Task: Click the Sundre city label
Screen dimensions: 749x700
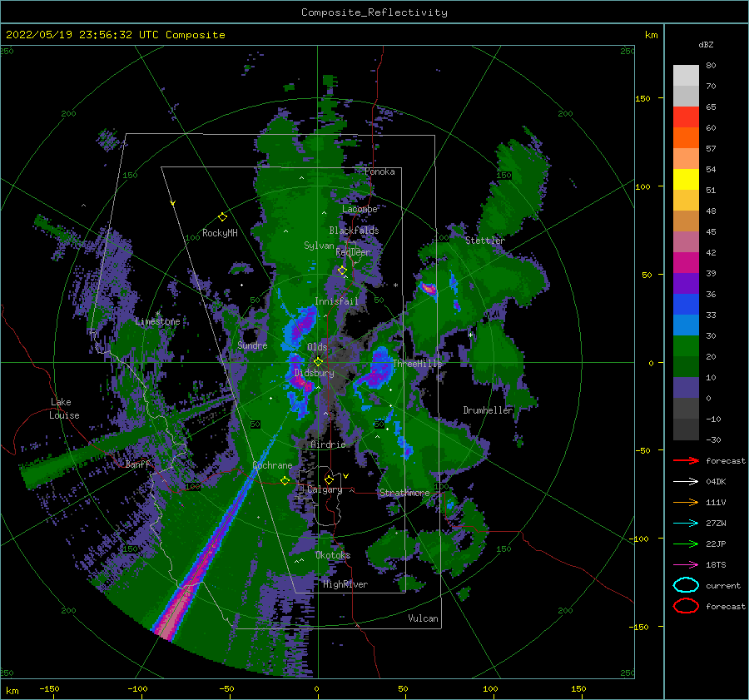Action: [x=252, y=345]
